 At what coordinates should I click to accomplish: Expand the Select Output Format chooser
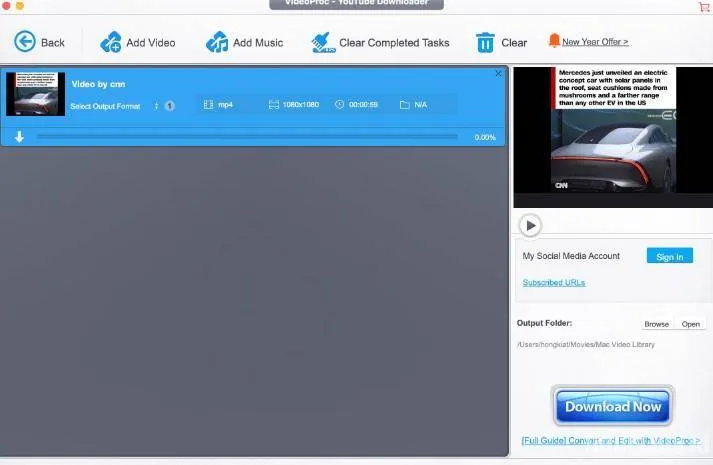(156, 106)
